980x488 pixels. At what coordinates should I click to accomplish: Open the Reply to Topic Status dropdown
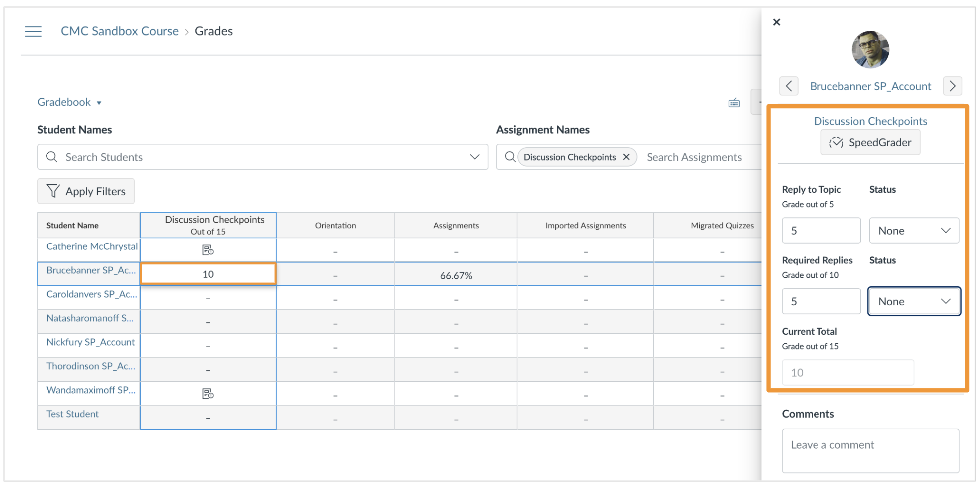pos(914,230)
